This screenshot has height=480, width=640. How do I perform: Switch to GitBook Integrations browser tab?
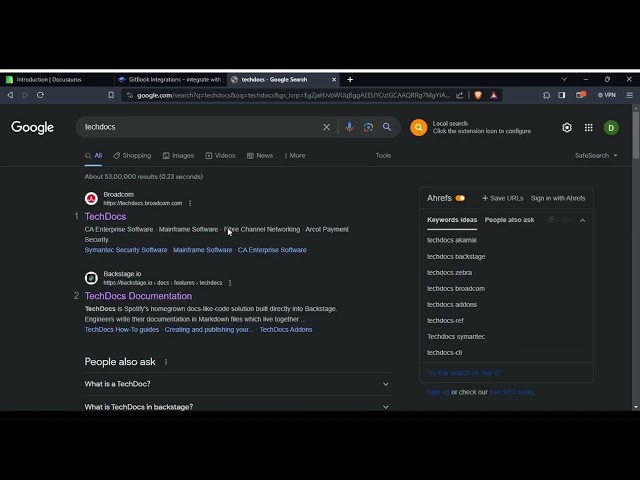(x=170, y=80)
